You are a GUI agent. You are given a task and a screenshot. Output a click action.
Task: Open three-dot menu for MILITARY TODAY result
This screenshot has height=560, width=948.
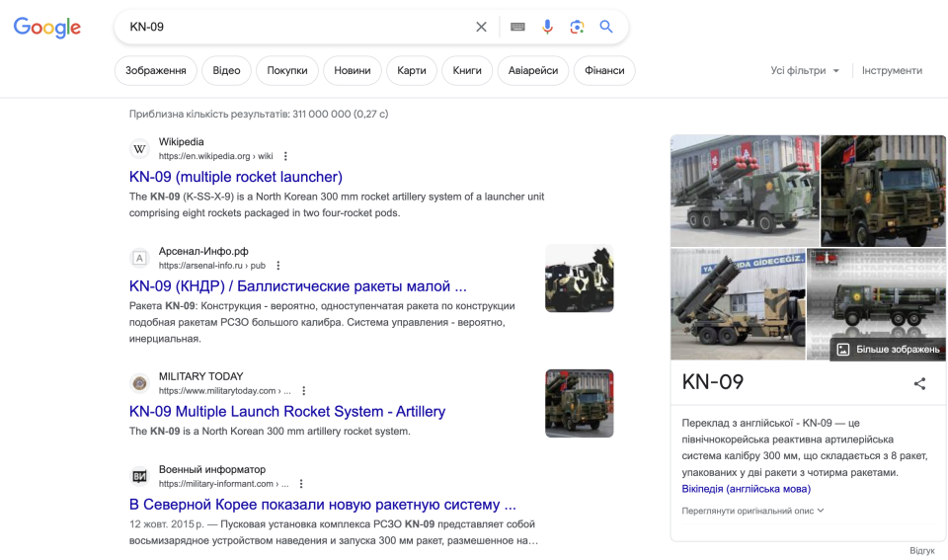pos(304,391)
